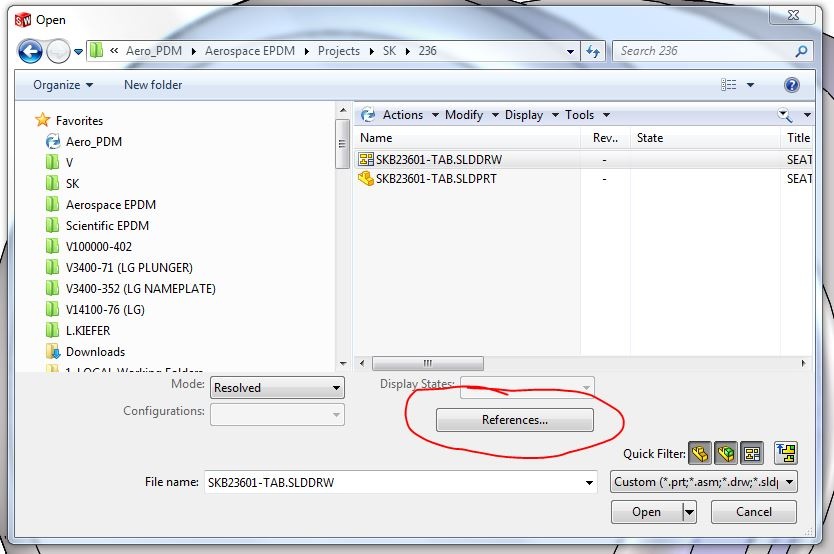The image size is (834, 554).
Task: Click the Cancel button
Action: pyautogui.click(x=754, y=512)
